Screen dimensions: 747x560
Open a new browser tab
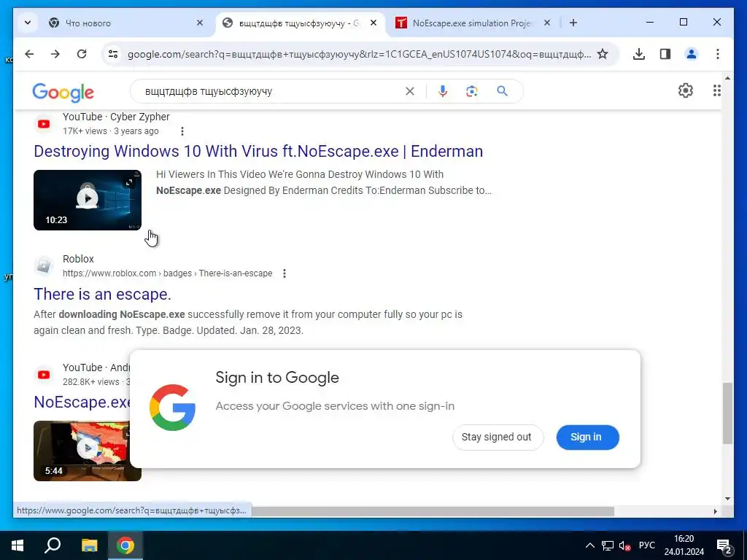[573, 23]
